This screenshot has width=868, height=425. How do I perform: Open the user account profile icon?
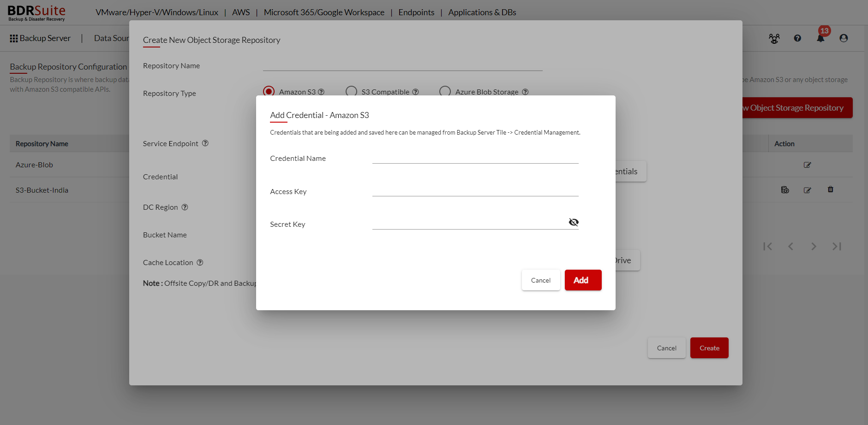point(844,38)
